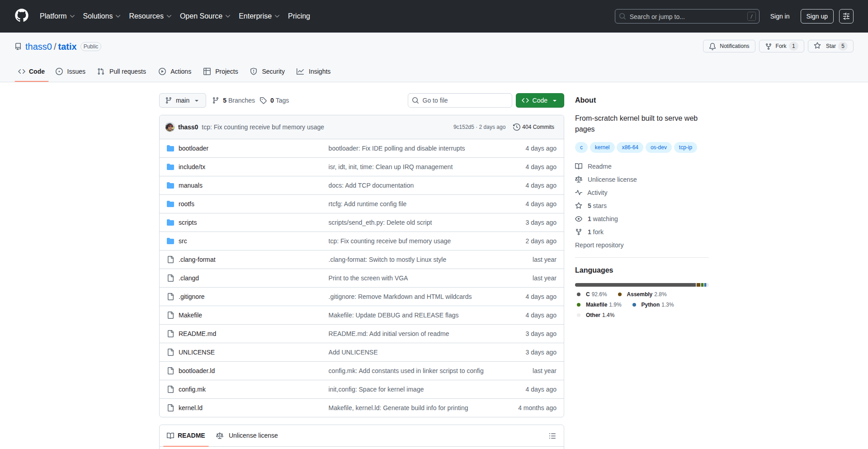Click the watching eye icon
868x449 pixels.
coord(579,219)
